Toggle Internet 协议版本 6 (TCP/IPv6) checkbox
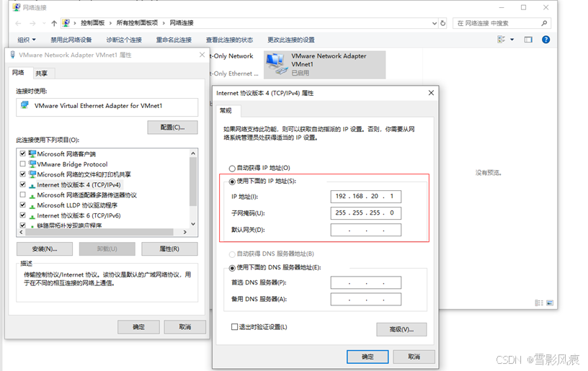The width and height of the screenshot is (588, 371). (23, 215)
